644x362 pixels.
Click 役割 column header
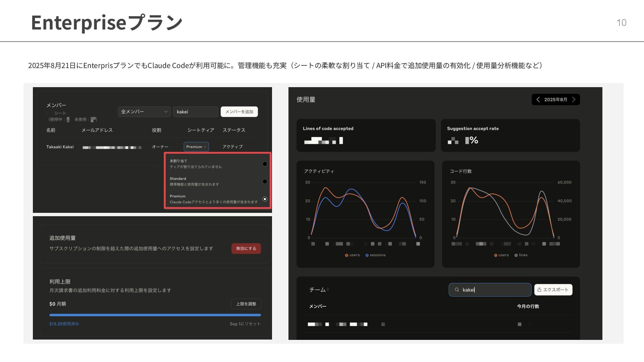156,130
